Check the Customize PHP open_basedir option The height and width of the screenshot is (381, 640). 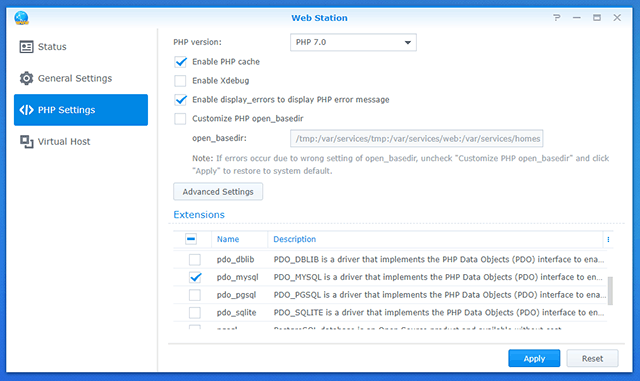tap(180, 119)
